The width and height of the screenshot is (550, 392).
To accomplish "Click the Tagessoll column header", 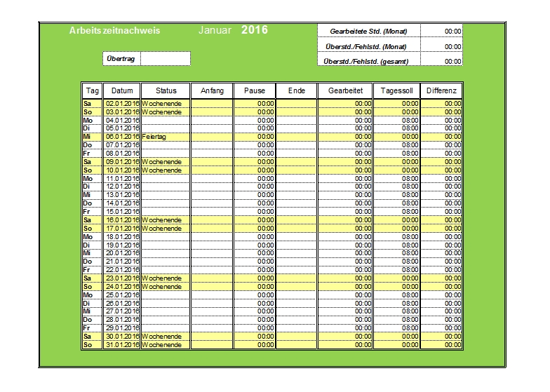I will [x=396, y=90].
